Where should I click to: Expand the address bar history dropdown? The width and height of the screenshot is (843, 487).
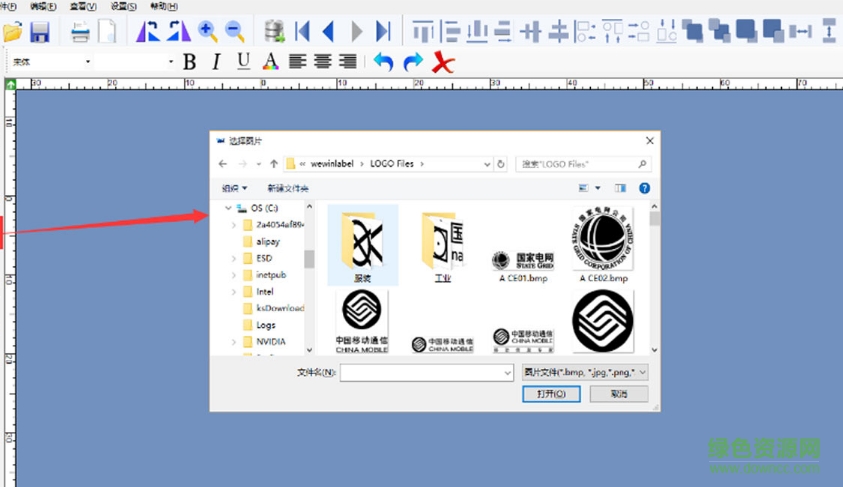point(487,164)
